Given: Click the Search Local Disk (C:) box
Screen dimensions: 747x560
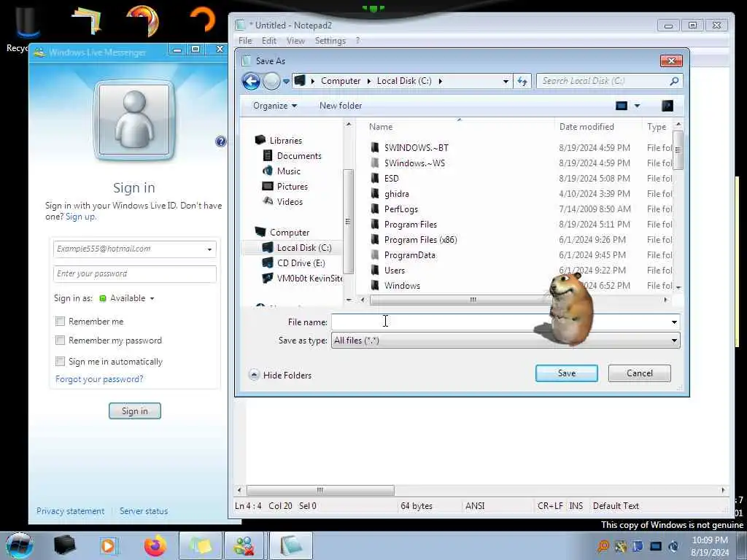Looking at the screenshot, I should tap(610, 81).
